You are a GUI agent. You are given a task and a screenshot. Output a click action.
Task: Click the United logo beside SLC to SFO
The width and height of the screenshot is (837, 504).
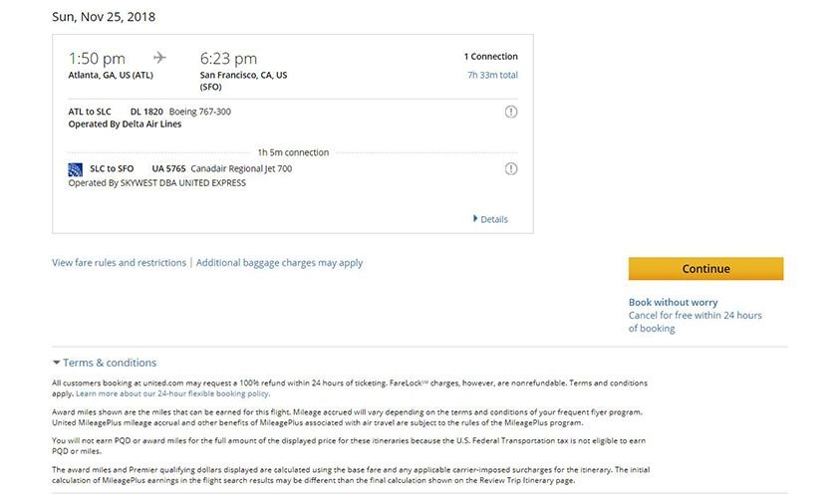click(x=75, y=169)
